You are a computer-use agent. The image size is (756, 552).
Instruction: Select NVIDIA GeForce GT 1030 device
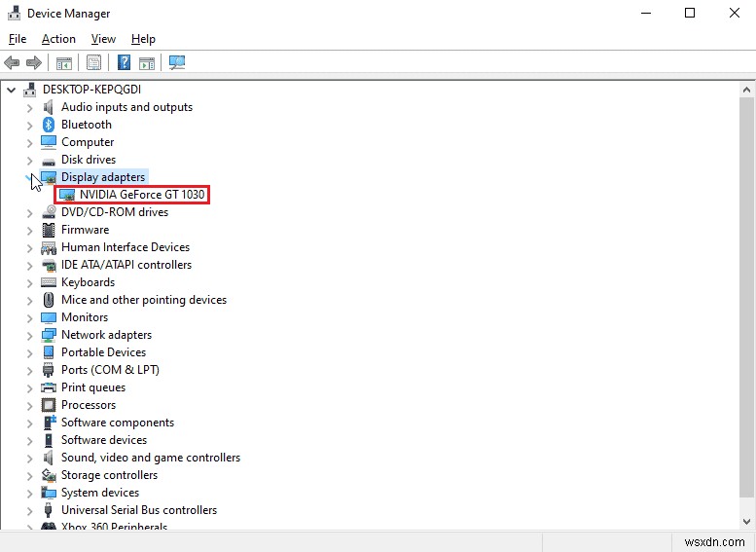[142, 195]
